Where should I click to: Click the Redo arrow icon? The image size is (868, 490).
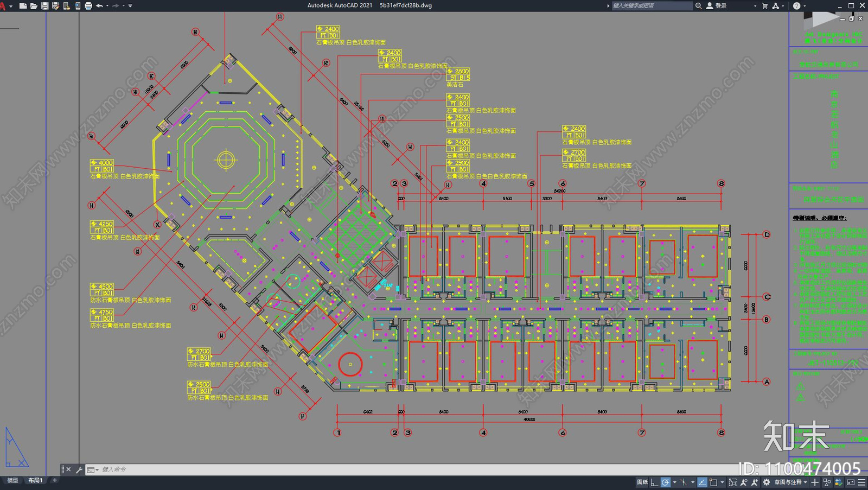[116, 6]
